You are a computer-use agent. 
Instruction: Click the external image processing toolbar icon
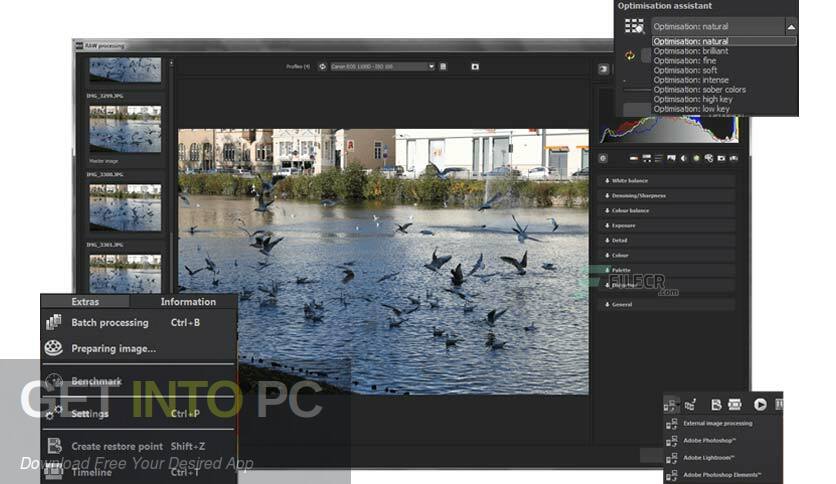[671, 405]
